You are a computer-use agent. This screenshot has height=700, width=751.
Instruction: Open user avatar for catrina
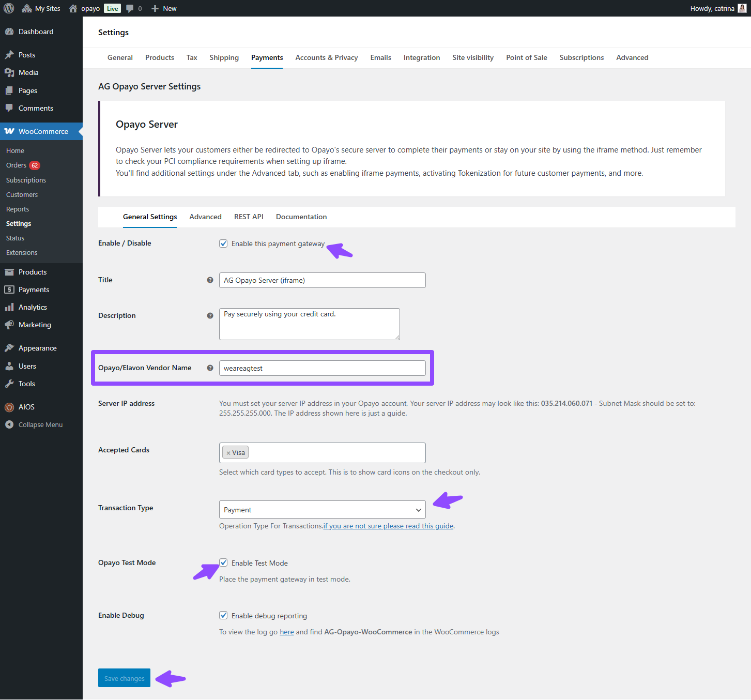pos(742,8)
